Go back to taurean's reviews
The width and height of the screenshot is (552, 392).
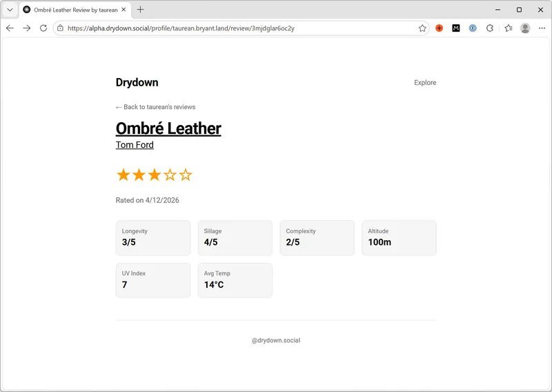coord(155,107)
